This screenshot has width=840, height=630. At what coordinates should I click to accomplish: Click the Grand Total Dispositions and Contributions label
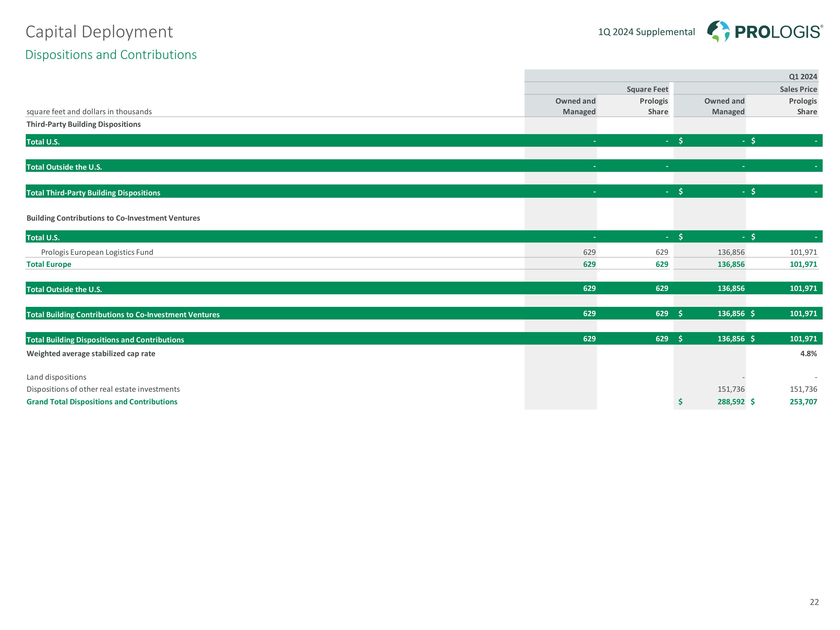click(102, 402)
